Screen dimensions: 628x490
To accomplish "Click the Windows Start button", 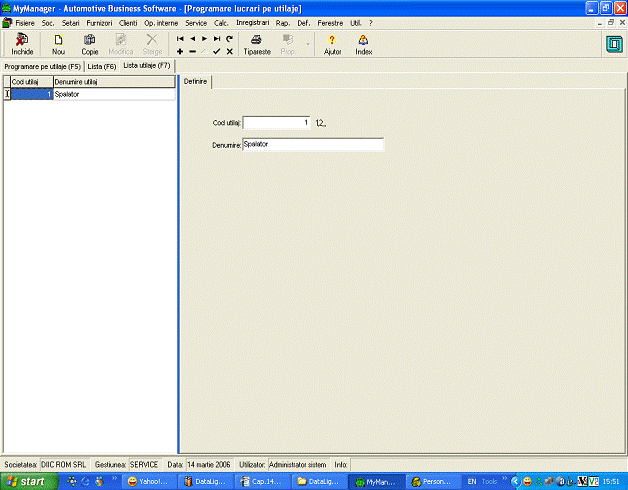I will (28, 481).
